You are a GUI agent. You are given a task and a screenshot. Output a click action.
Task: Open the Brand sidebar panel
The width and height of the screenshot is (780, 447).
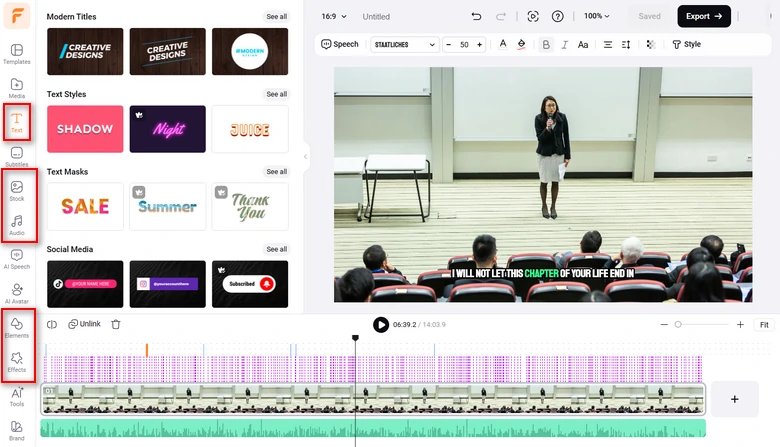click(17, 431)
